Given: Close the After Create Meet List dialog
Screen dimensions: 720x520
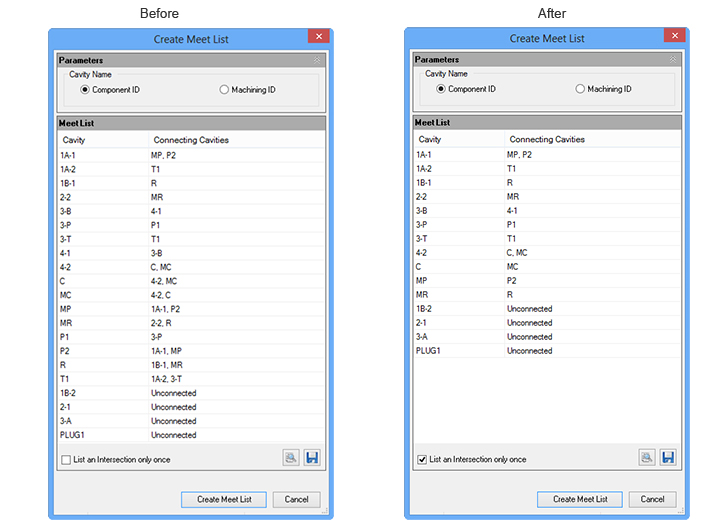Looking at the screenshot, I should (x=675, y=37).
